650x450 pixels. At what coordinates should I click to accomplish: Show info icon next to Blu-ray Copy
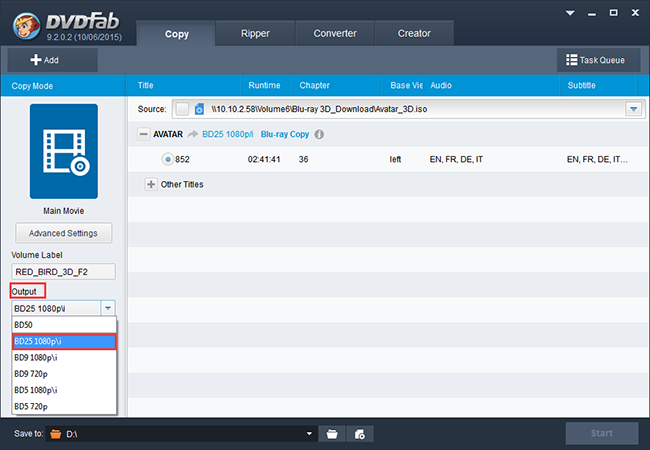pos(319,134)
